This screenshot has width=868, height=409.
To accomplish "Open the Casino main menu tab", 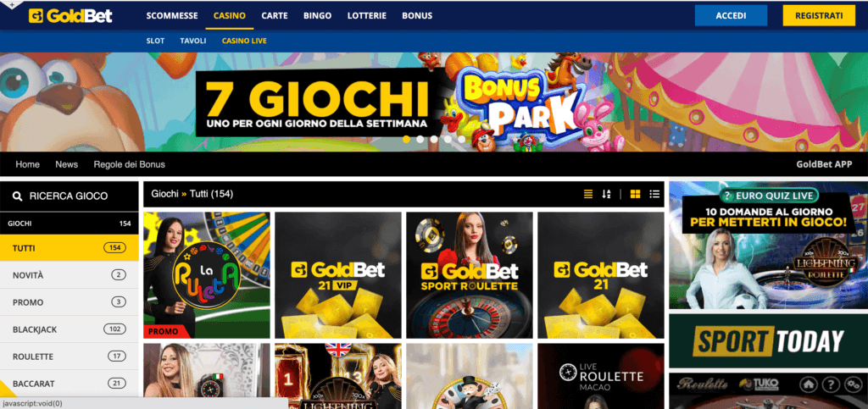I will pyautogui.click(x=230, y=15).
